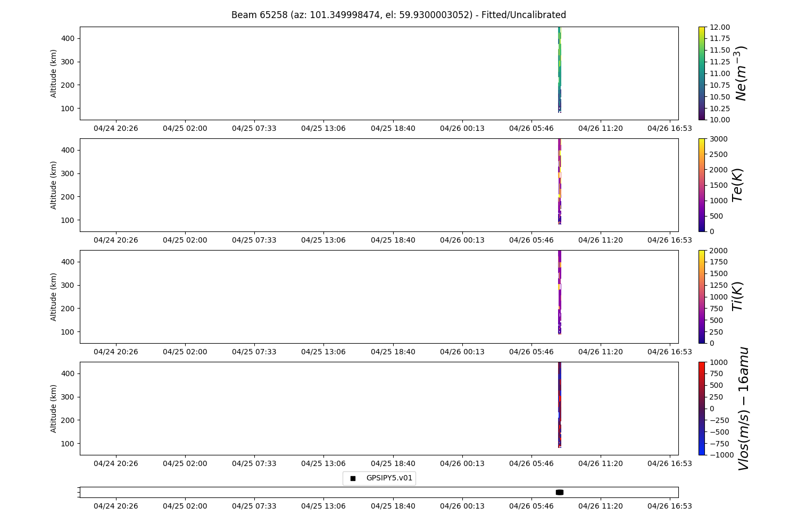Click 04/25 13:06 tick under Ti panel
The height and width of the screenshot is (532, 798).
323,352
